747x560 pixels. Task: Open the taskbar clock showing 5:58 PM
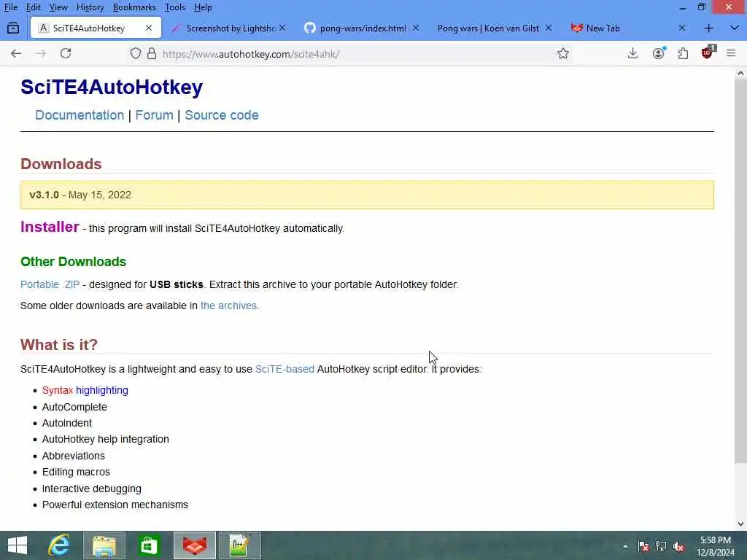(x=716, y=546)
